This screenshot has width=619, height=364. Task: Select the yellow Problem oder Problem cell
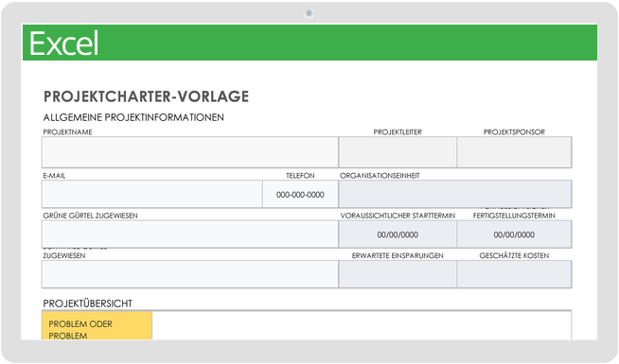(97, 326)
